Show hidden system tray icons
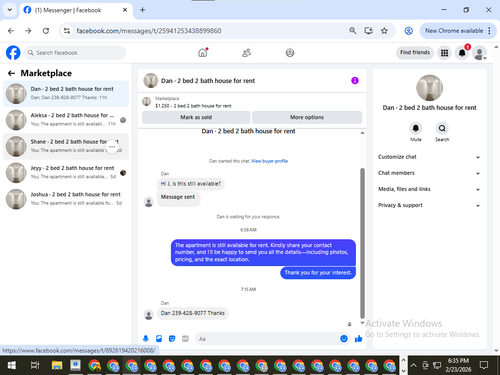The image size is (500, 375). [413, 365]
